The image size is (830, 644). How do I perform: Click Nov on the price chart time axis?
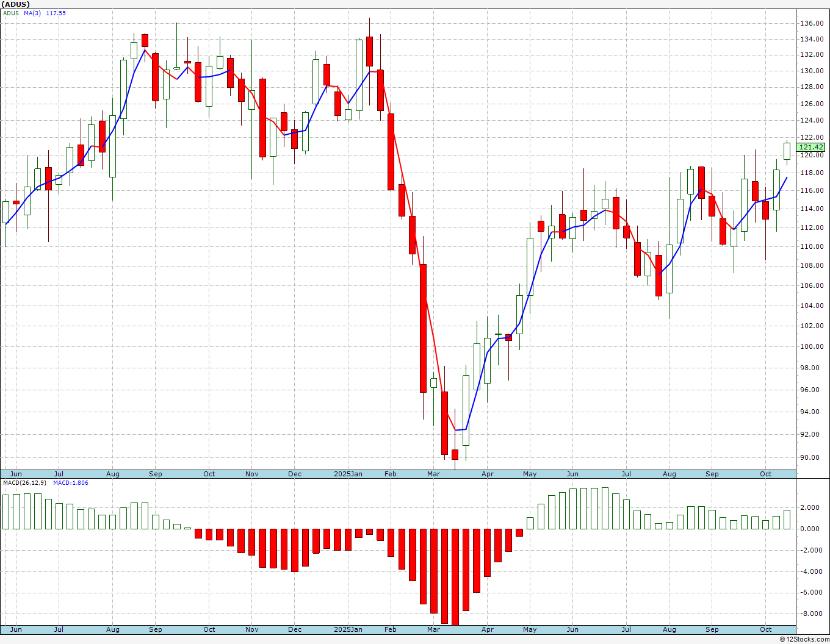[252, 474]
